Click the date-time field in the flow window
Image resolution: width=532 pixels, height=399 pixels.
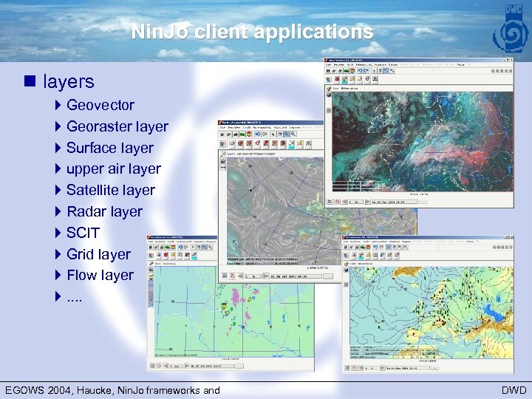[x=296, y=276]
